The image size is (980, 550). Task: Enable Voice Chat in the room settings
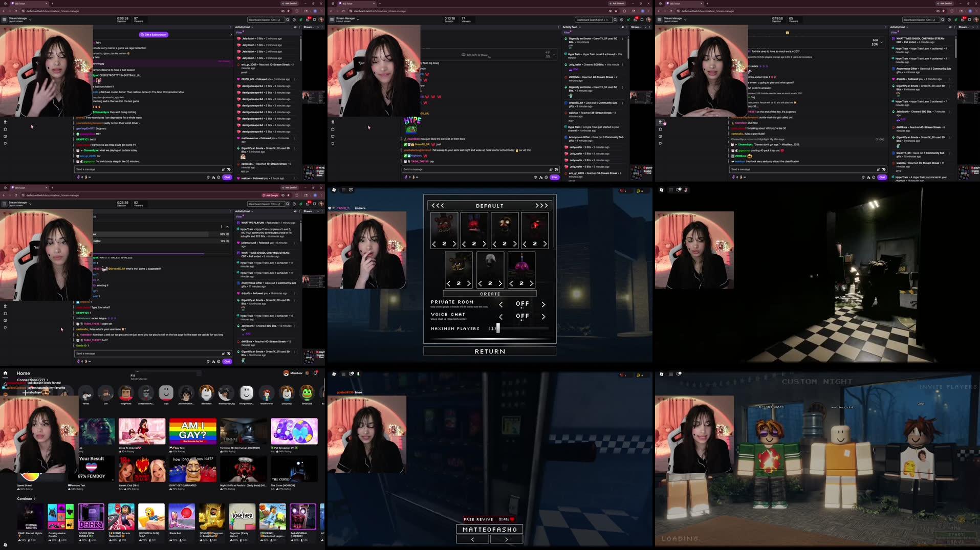[x=543, y=317]
